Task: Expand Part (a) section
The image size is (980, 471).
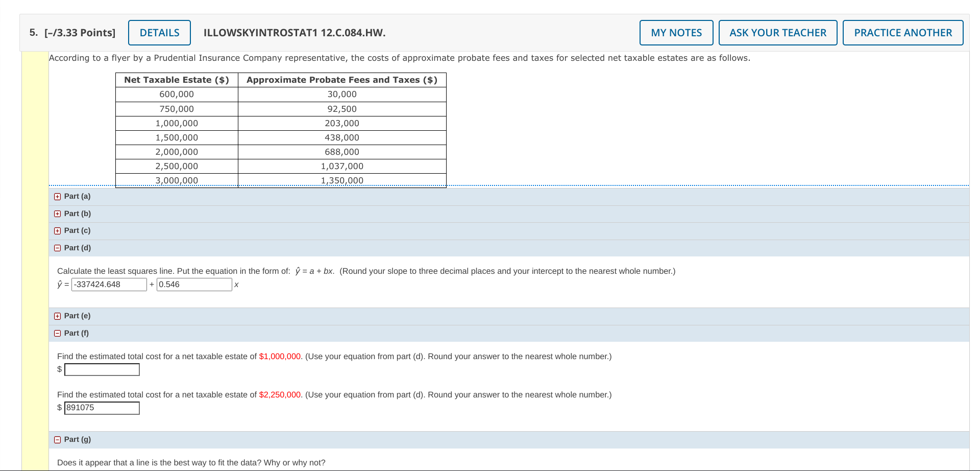Action: pos(57,197)
